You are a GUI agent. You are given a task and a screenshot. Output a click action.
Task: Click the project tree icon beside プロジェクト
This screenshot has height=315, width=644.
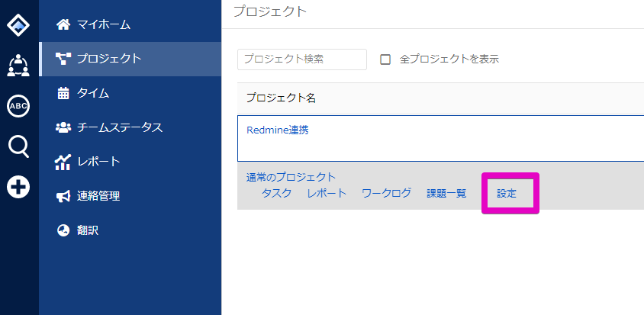pyautogui.click(x=63, y=59)
